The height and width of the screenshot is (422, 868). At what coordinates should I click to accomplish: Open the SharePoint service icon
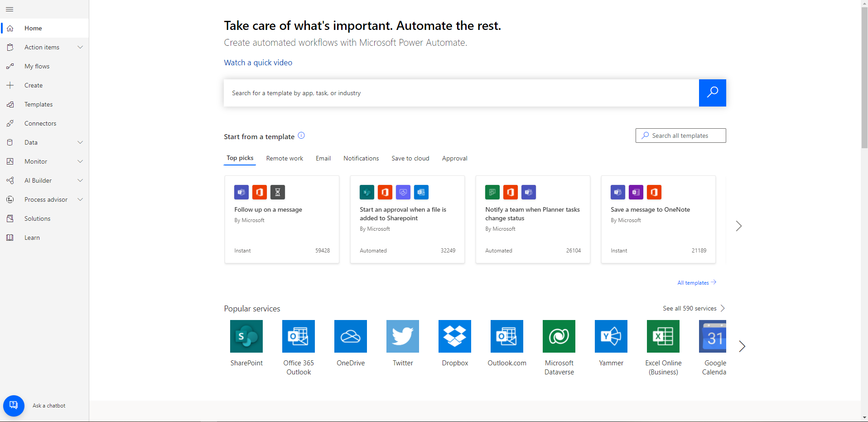246,336
